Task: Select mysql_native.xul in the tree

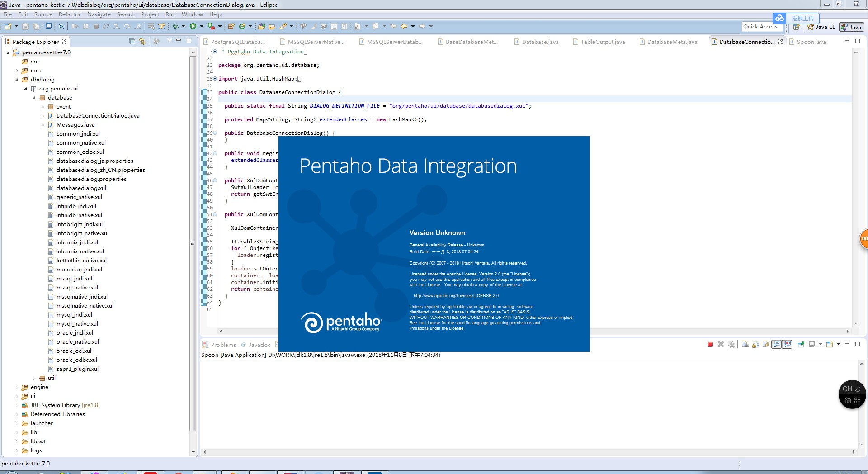Action: (77, 324)
